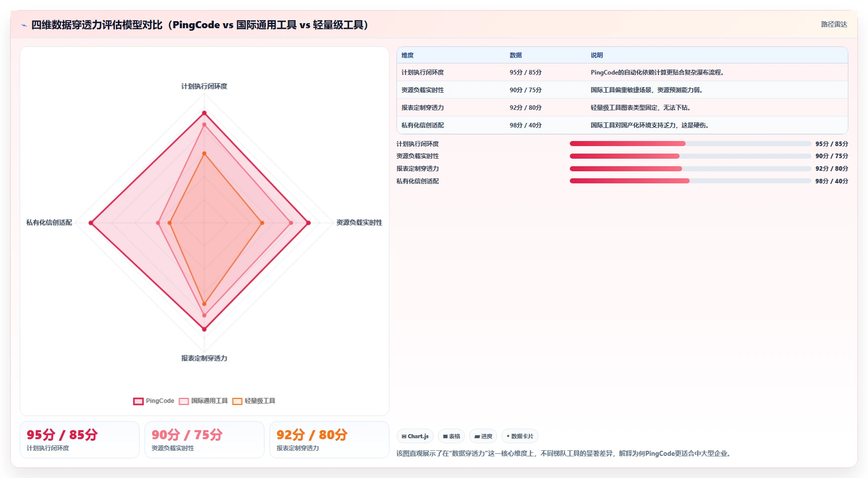
Task: Click PingCode's leftmost radar data point
Action: [91, 223]
